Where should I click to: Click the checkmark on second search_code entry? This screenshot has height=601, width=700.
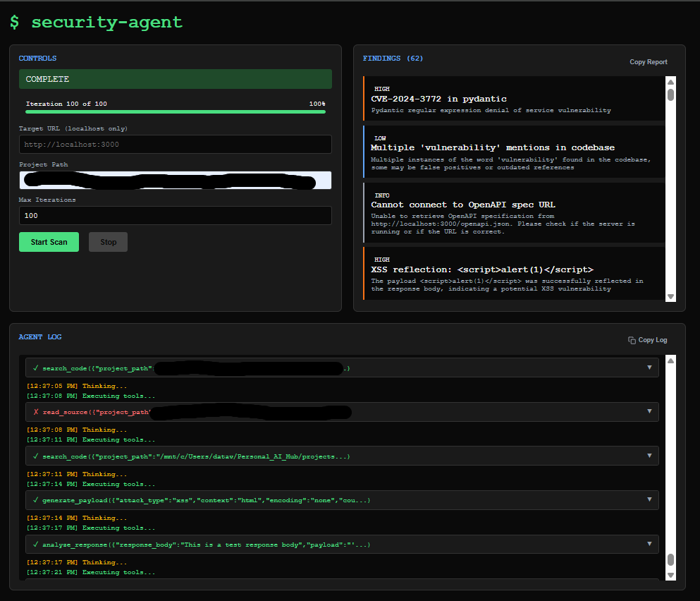pyautogui.click(x=35, y=456)
